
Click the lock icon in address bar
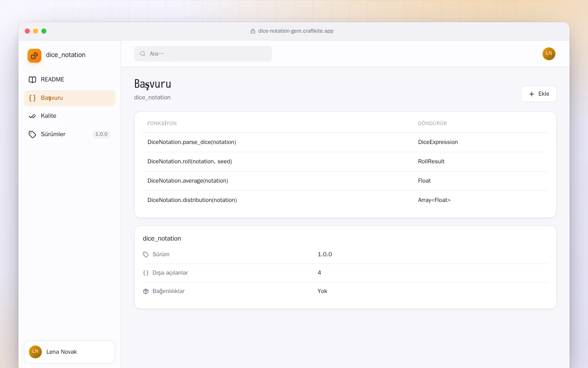coord(253,31)
